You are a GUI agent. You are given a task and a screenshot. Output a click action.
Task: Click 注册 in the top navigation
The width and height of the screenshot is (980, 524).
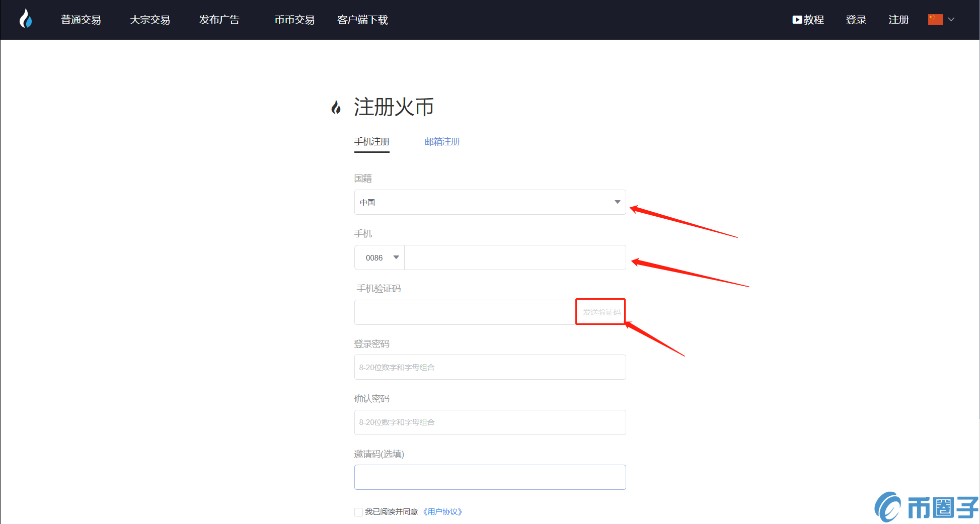pos(898,20)
